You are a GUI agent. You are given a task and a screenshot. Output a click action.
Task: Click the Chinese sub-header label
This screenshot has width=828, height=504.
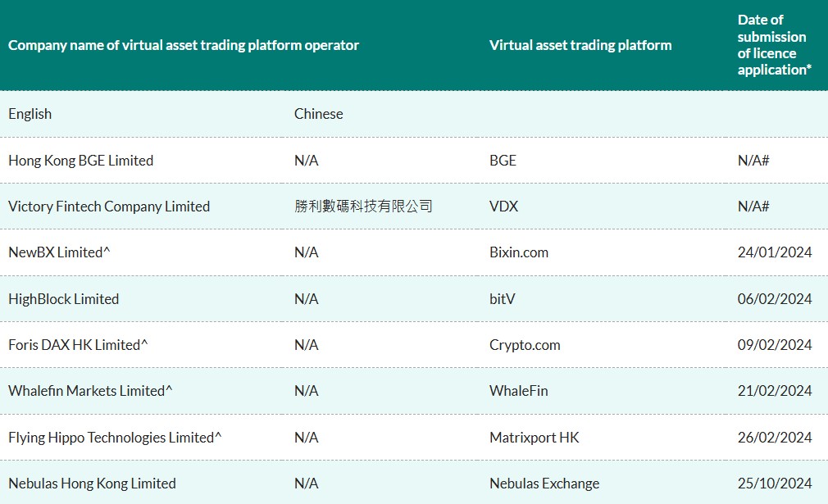click(318, 114)
